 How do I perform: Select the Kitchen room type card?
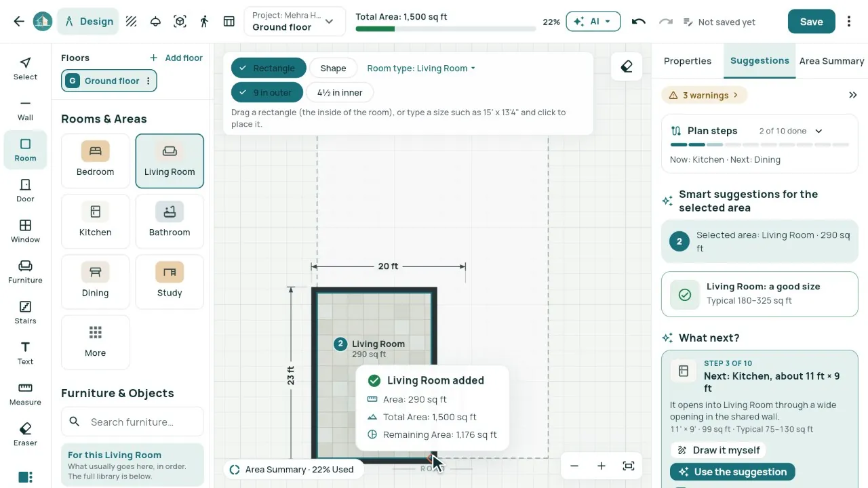click(x=95, y=221)
